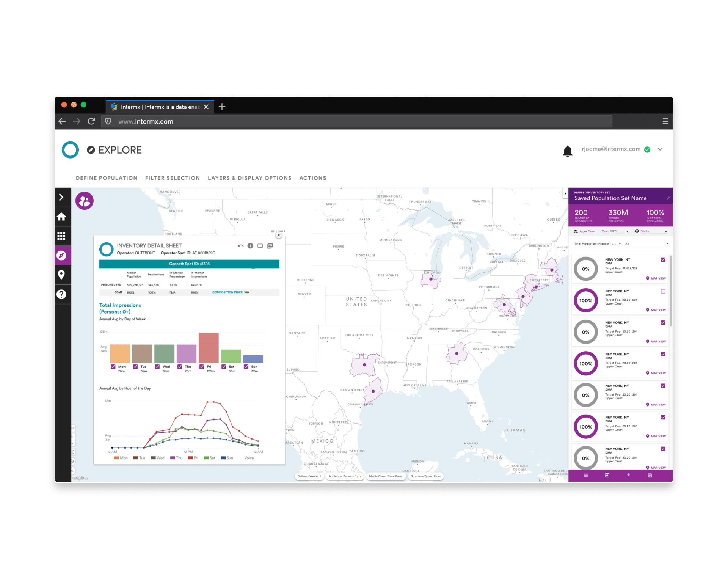728x581 pixels.
Task: Open the Year: 2020 dropdown
Action: click(x=615, y=231)
